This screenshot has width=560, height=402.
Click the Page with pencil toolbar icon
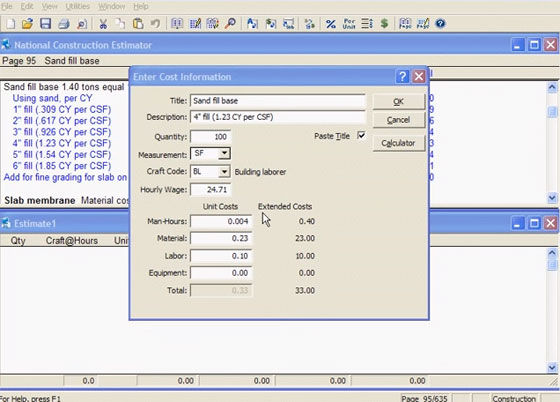click(x=423, y=24)
